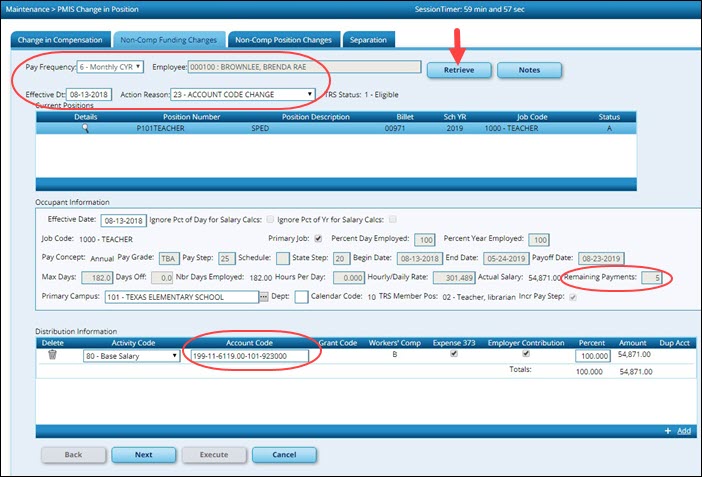702x477 pixels.
Task: Click the Workers' Comp value B
Action: click(394, 354)
